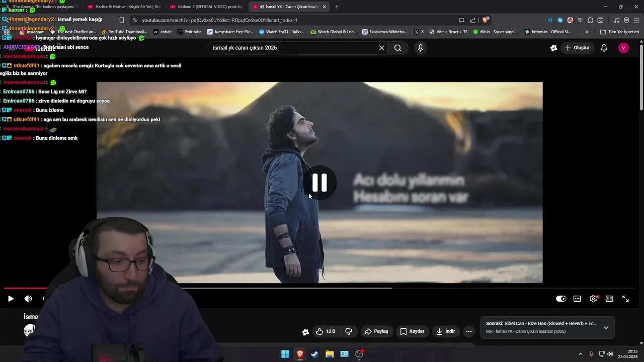Open the music note playlist icon in toolbar
This screenshot has width=644, height=362.
(x=616, y=20)
